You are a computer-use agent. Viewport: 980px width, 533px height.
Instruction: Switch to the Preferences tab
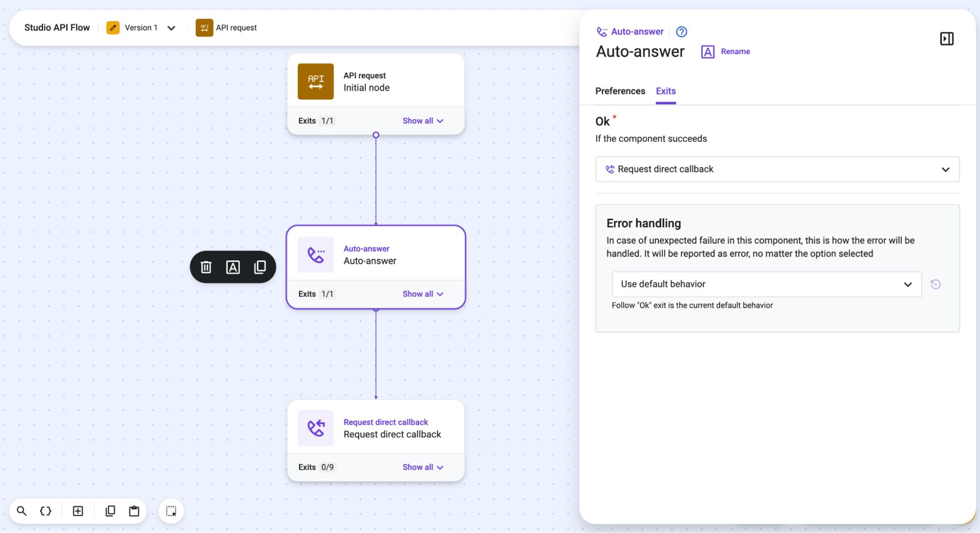(620, 91)
